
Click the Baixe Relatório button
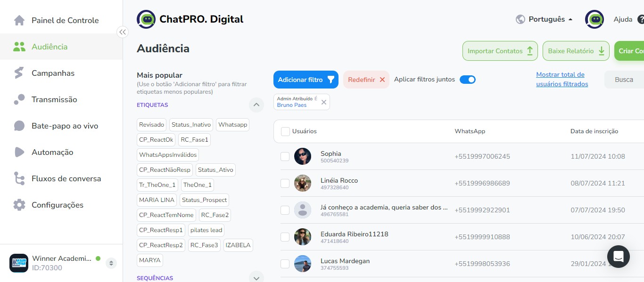coord(576,51)
